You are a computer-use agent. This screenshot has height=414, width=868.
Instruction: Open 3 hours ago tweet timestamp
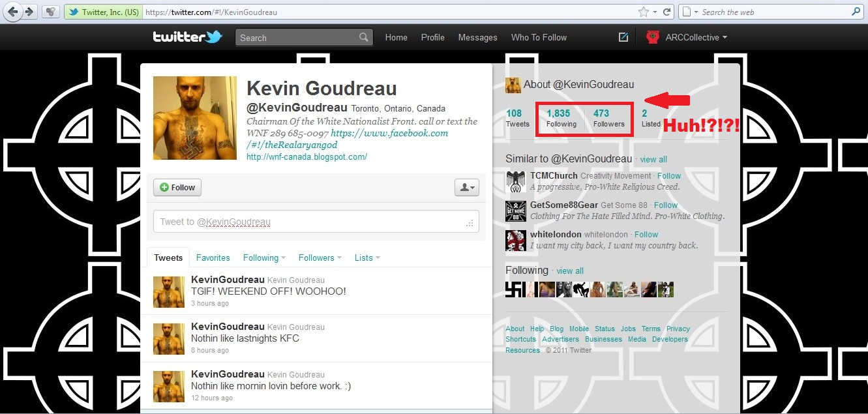[x=210, y=304]
